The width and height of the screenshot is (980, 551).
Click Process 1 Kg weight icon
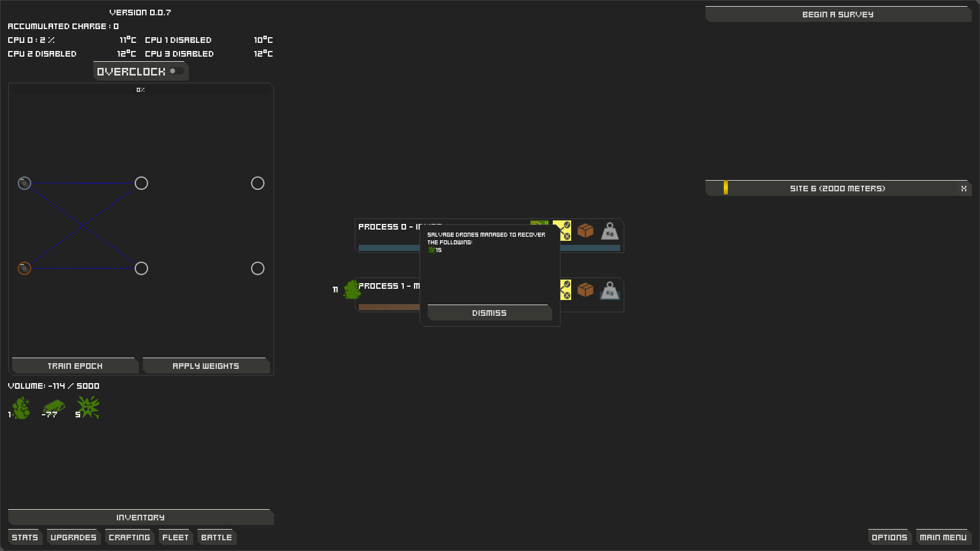pyautogui.click(x=609, y=290)
